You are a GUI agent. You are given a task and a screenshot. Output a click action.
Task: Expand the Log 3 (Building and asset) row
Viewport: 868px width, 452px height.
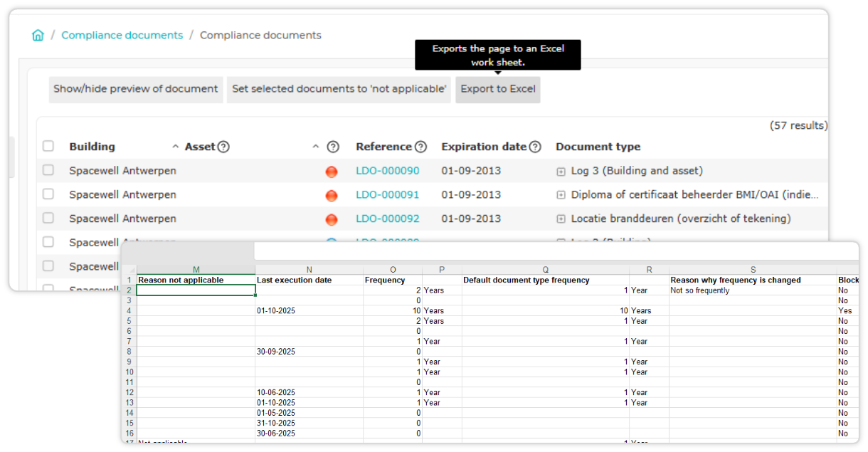pyautogui.click(x=561, y=172)
